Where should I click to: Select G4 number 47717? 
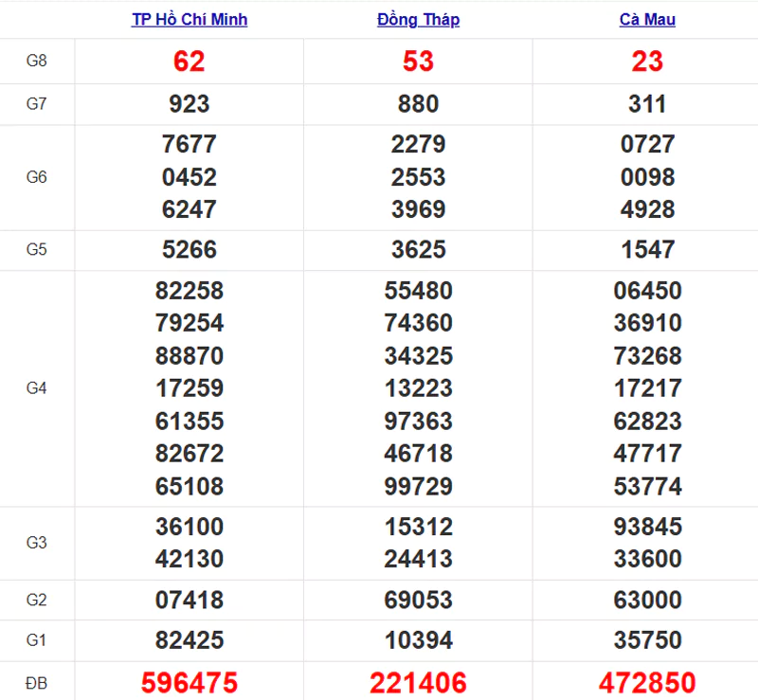click(647, 454)
